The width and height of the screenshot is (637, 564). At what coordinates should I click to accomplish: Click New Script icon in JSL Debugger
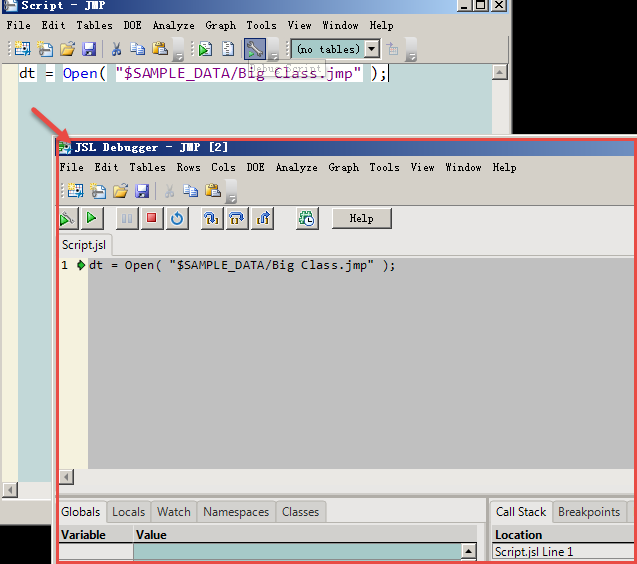coord(98,191)
